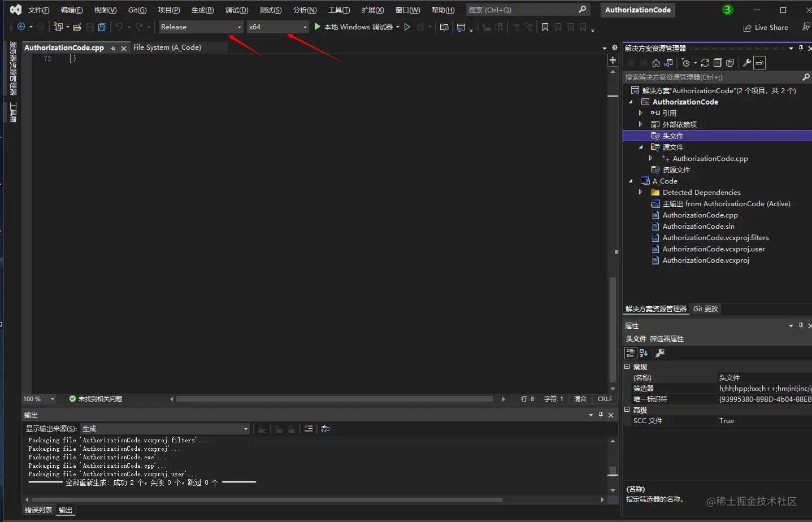
Task: Click clear all icon in Output panel
Action: (309, 429)
